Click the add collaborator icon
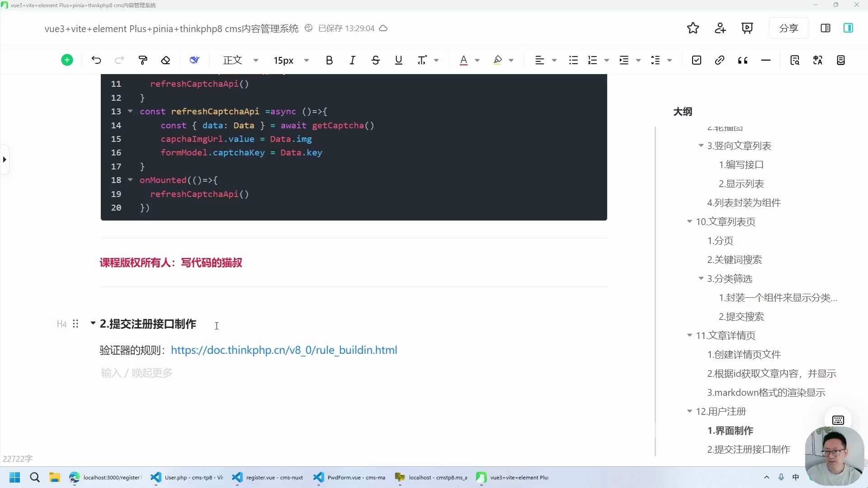 coord(720,28)
